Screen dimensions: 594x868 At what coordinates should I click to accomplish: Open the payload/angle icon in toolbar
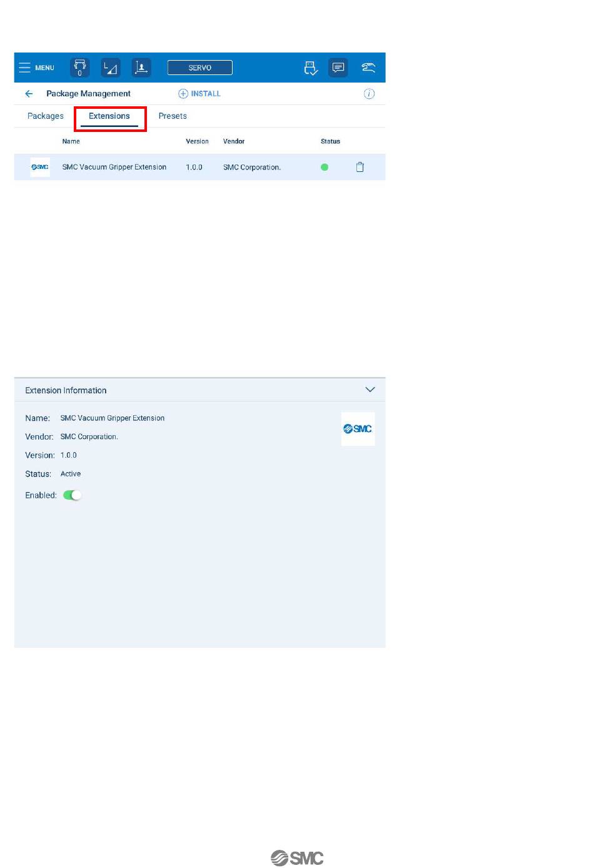(x=111, y=68)
